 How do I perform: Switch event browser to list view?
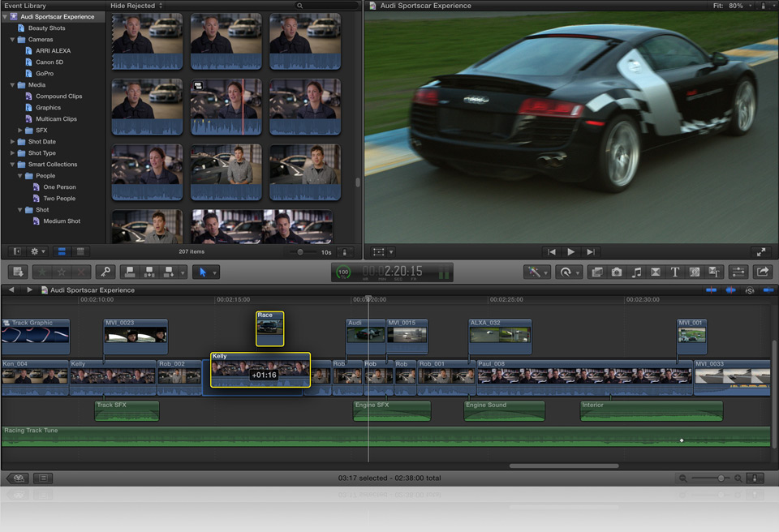coord(80,252)
